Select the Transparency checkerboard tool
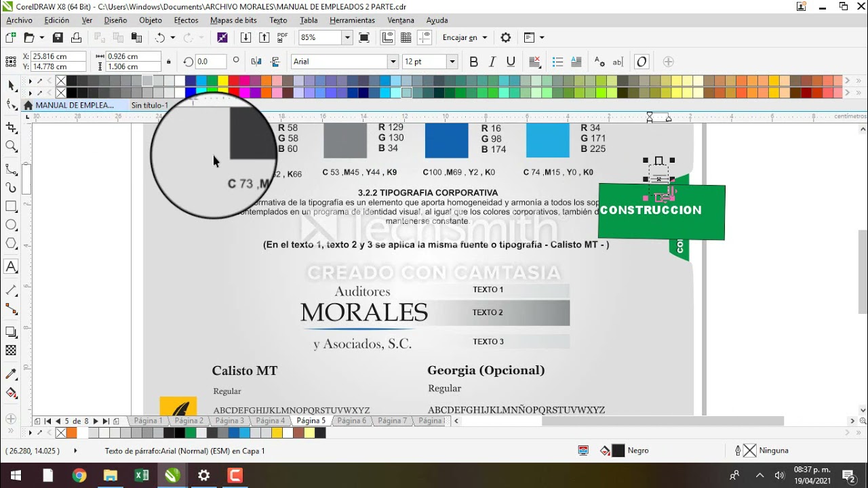 (x=11, y=350)
